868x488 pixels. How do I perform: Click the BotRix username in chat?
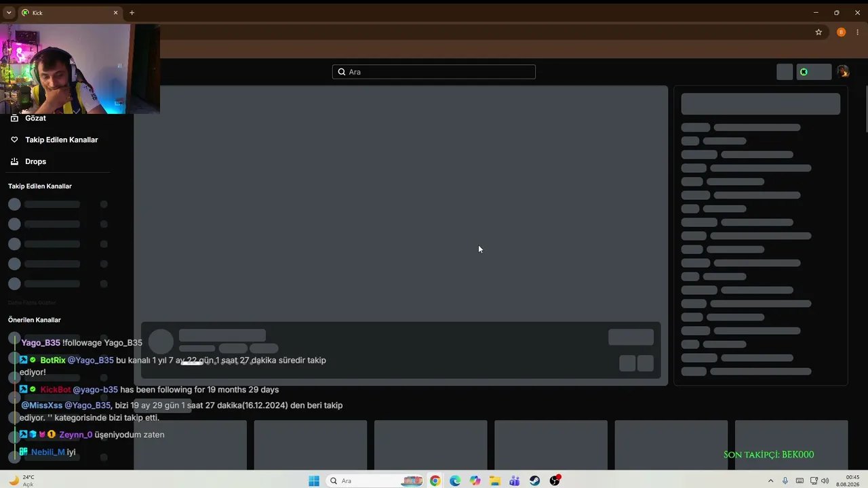[53, 361]
